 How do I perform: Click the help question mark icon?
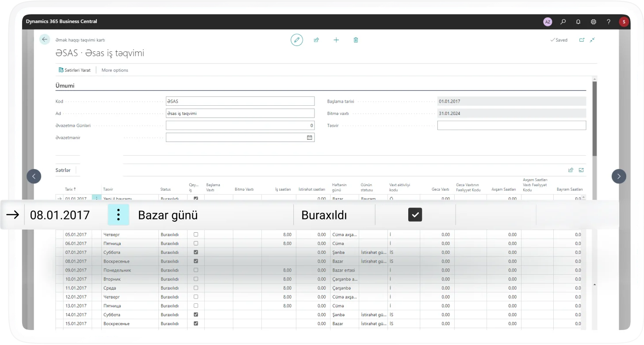coord(609,22)
